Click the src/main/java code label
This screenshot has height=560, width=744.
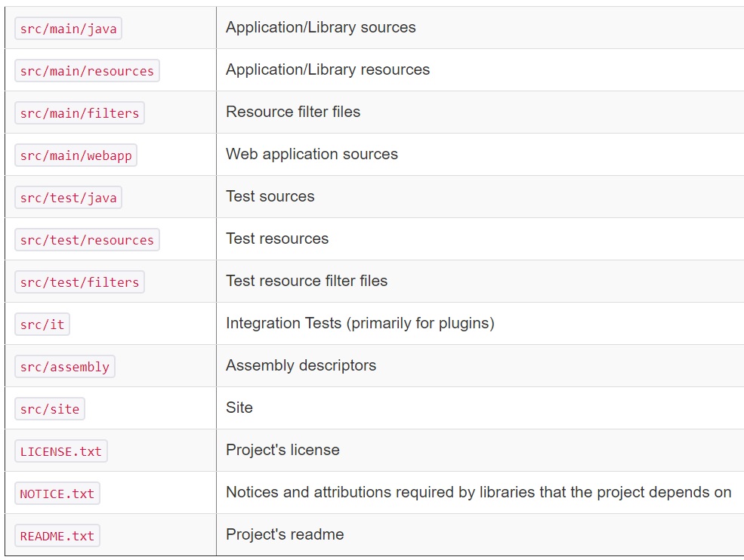click(68, 29)
